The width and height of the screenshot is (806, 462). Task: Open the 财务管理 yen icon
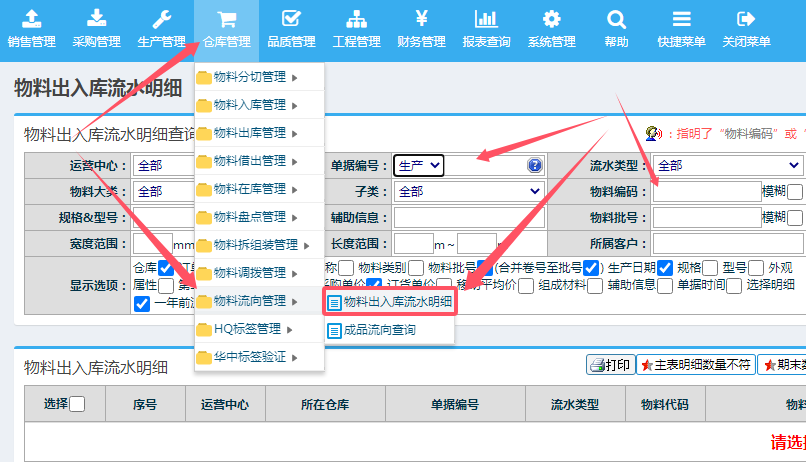click(421, 19)
